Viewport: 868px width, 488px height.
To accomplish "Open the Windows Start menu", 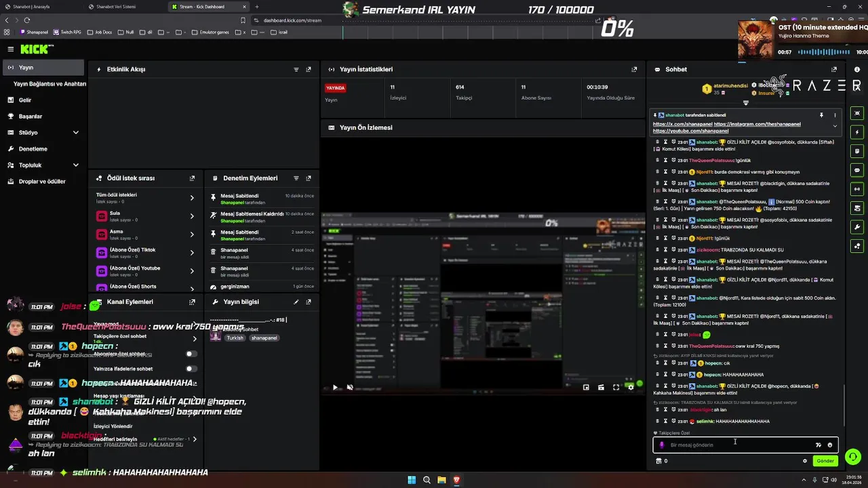I will click(412, 480).
